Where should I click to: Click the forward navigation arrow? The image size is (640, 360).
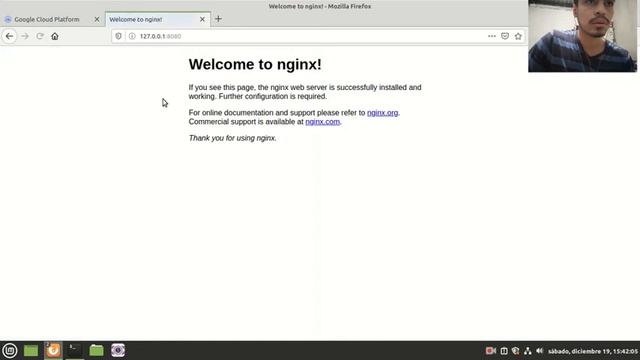(25, 36)
